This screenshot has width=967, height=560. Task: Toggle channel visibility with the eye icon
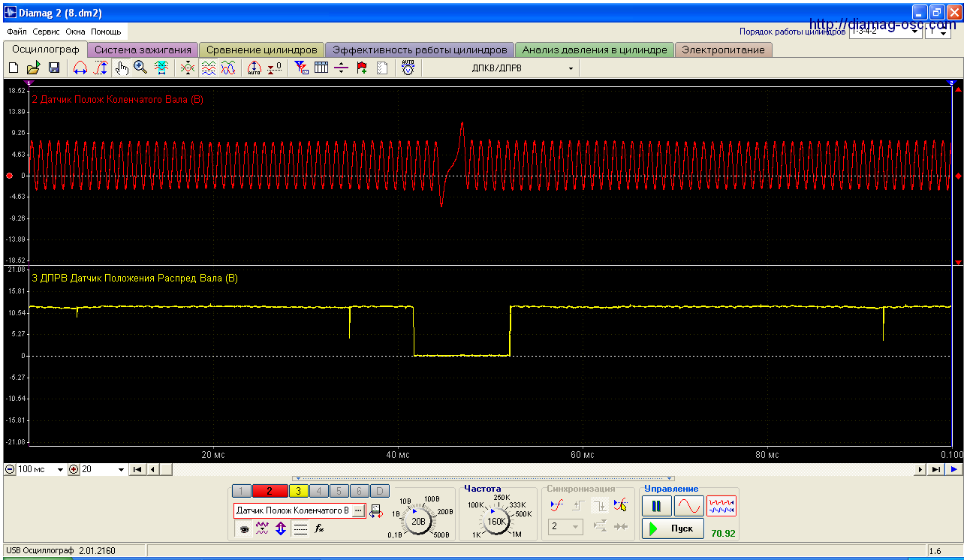click(x=243, y=528)
